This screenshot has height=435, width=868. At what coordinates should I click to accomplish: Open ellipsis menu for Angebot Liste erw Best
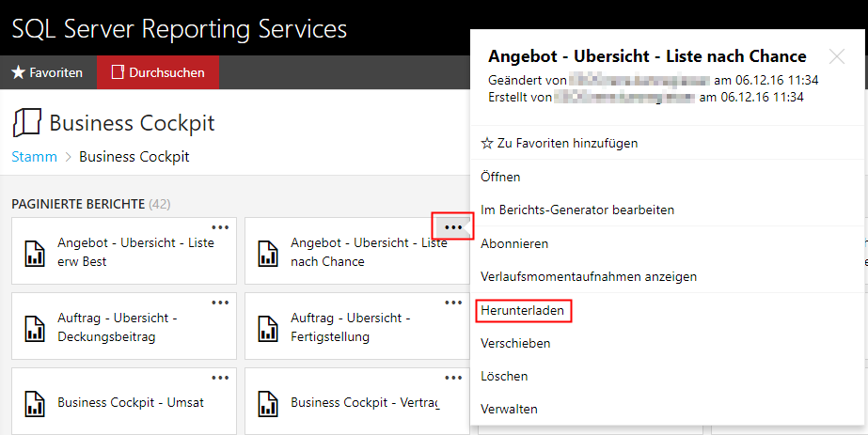[220, 227]
